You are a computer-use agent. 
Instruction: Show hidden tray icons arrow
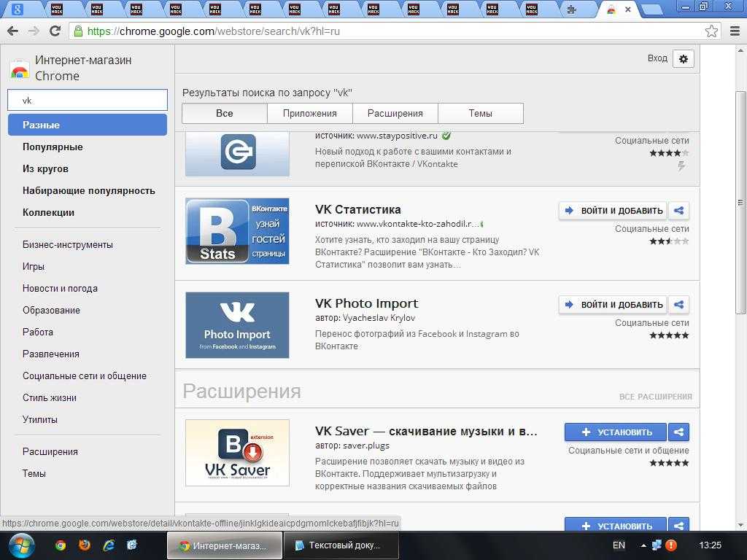click(643, 545)
